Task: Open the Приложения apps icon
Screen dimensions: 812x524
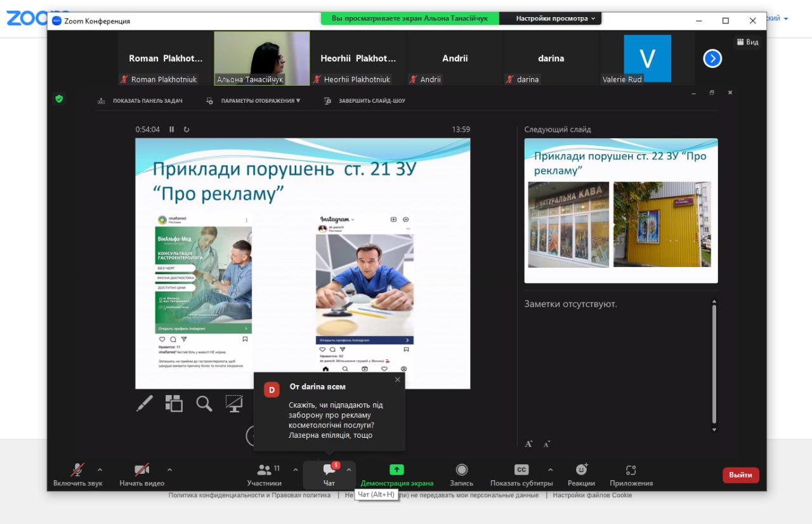Action: 631,470
